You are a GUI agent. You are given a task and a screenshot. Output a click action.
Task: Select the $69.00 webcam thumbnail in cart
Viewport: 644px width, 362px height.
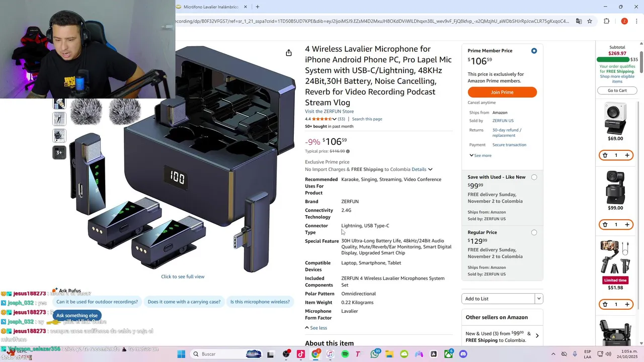click(x=615, y=119)
